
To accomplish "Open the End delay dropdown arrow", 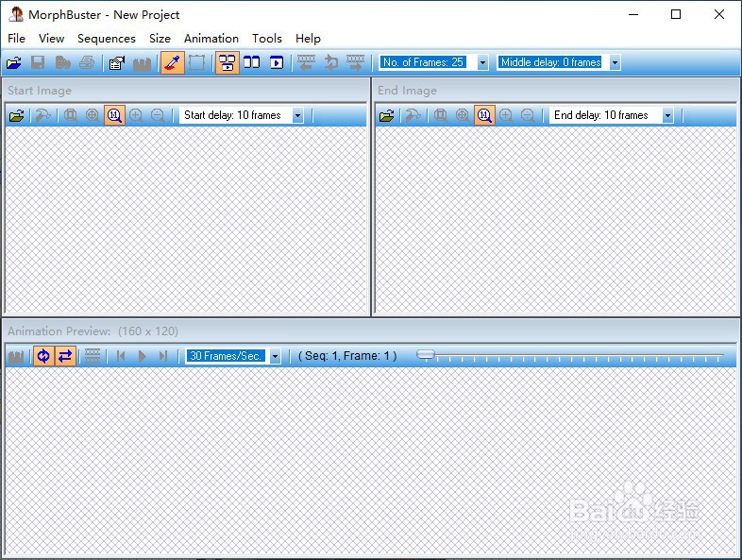I will tap(667, 115).
